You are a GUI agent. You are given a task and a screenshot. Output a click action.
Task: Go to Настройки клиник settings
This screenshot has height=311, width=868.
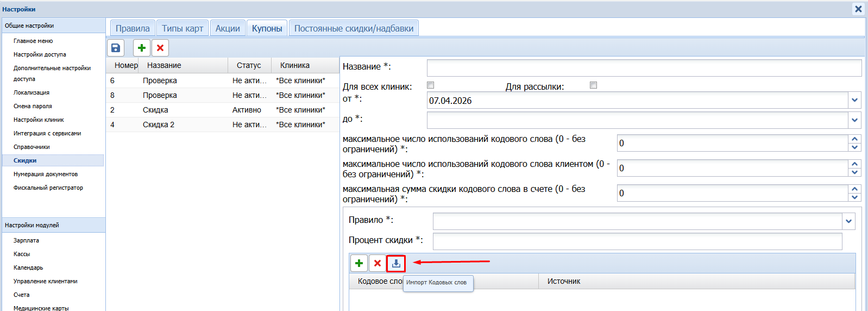(39, 120)
